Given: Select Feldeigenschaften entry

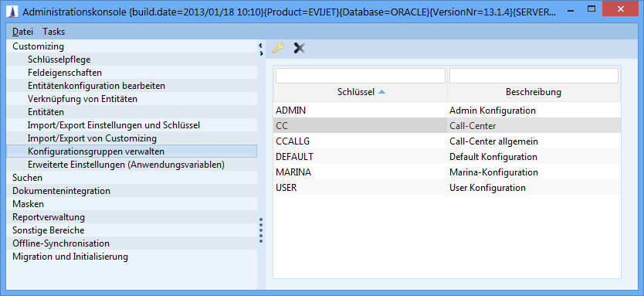Looking at the screenshot, I should pyautogui.click(x=132, y=73).
